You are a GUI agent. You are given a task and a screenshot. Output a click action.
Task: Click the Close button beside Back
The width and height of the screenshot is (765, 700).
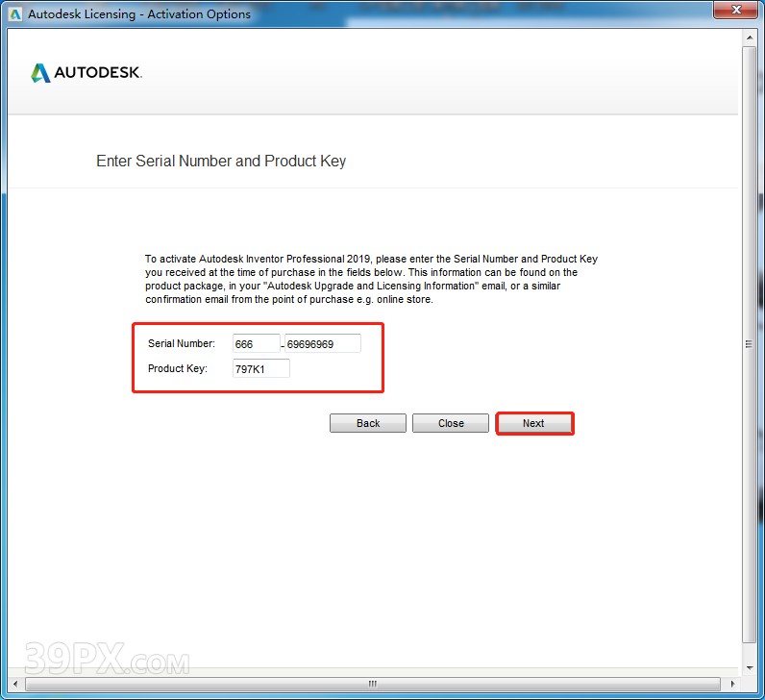[x=451, y=423]
